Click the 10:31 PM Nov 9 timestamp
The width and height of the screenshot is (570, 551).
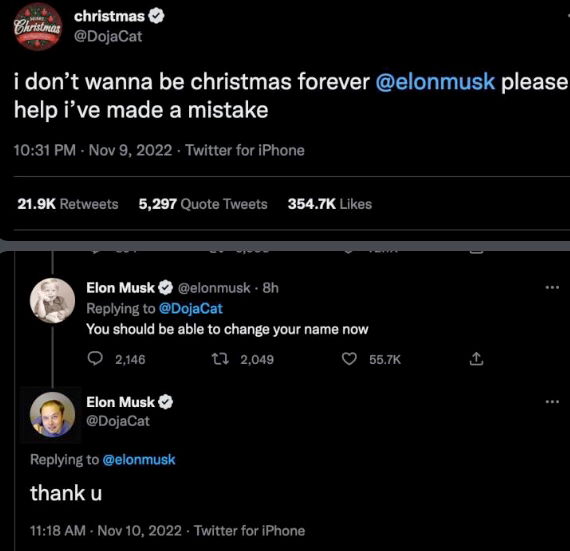pyautogui.click(x=93, y=150)
